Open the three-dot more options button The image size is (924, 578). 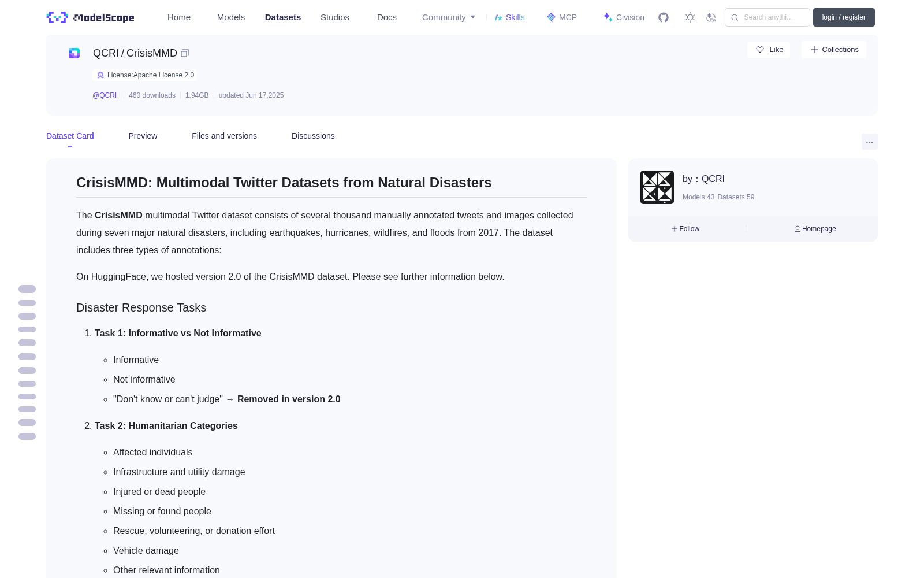(x=869, y=142)
